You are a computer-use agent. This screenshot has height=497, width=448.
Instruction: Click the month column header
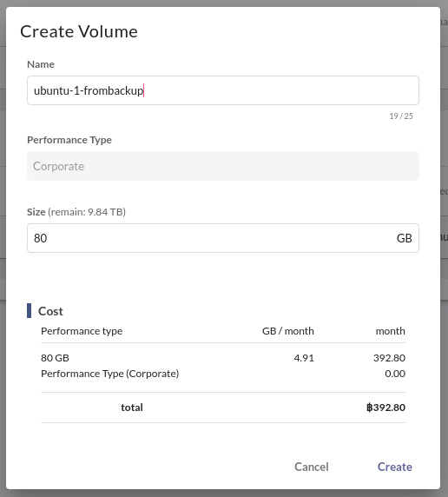pyautogui.click(x=391, y=331)
